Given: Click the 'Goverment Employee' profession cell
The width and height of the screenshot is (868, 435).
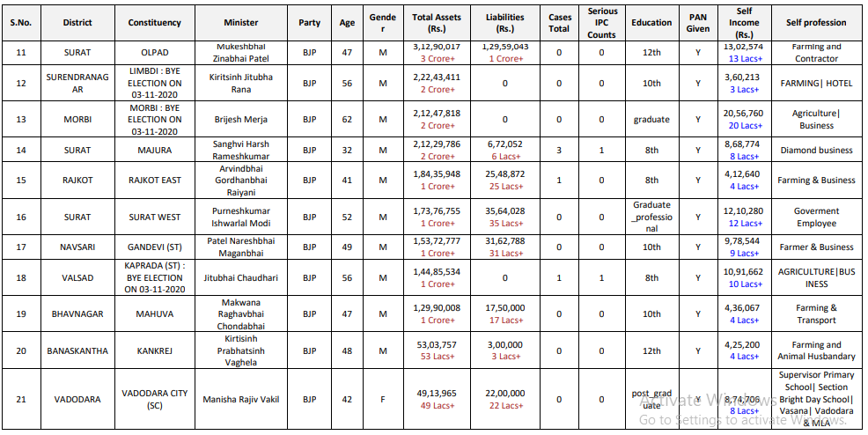Looking at the screenshot, I should point(816,217).
